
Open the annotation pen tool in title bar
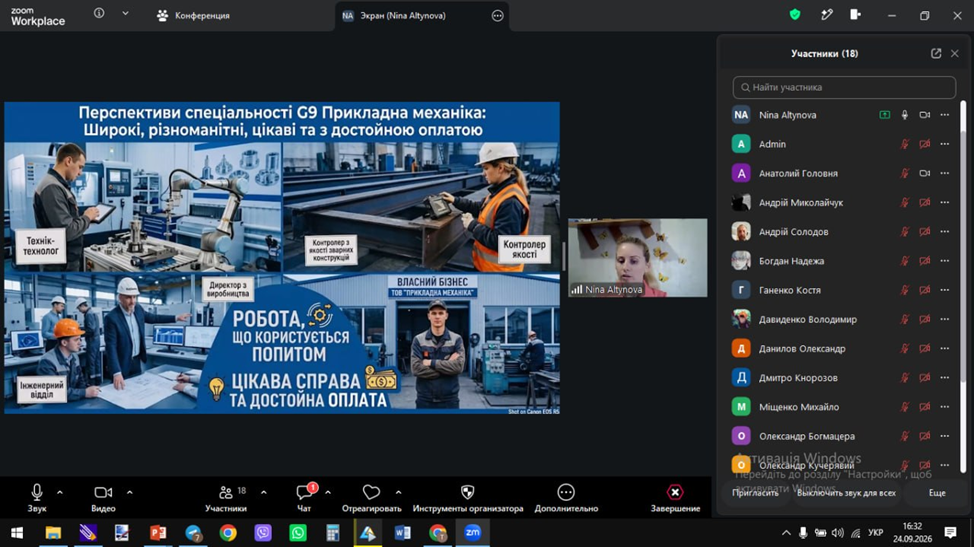click(826, 14)
